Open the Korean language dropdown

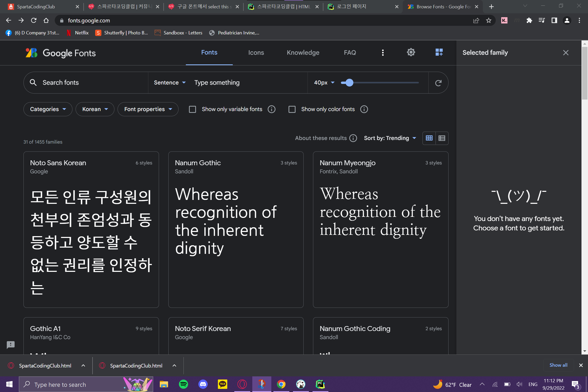[95, 109]
